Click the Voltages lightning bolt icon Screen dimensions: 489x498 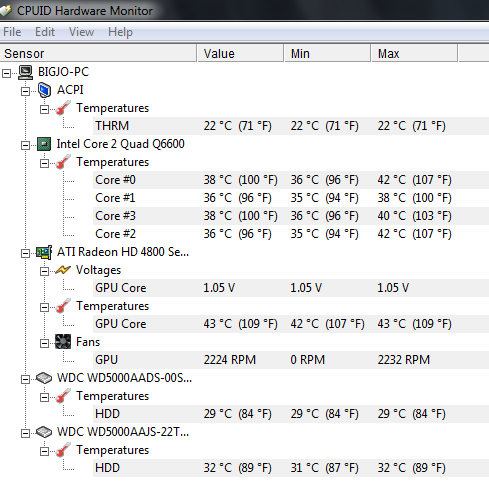[x=63, y=270]
